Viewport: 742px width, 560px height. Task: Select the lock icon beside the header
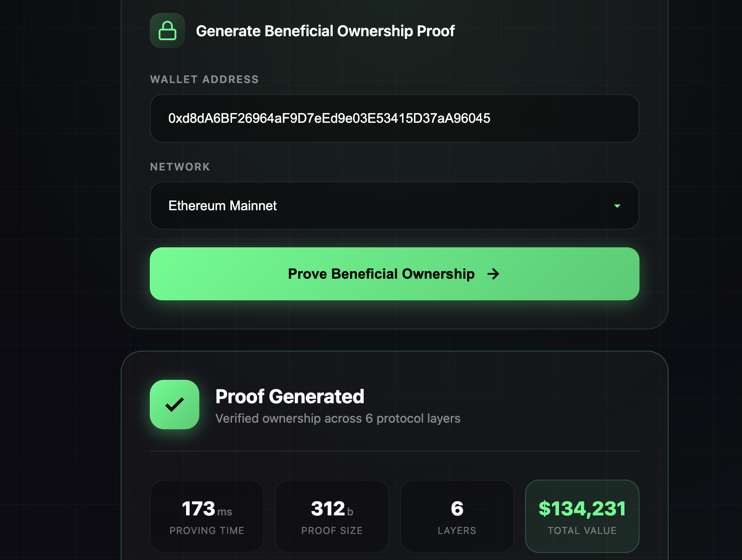coord(167,30)
